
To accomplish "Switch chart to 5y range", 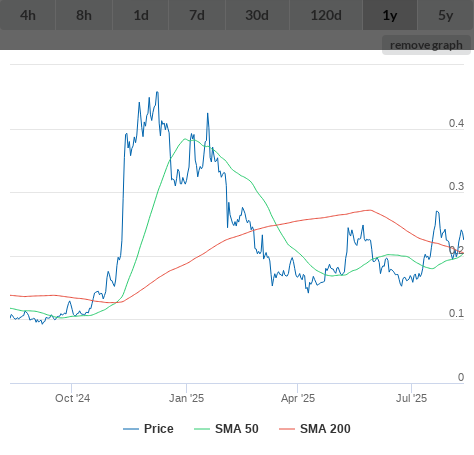I will (446, 15).
